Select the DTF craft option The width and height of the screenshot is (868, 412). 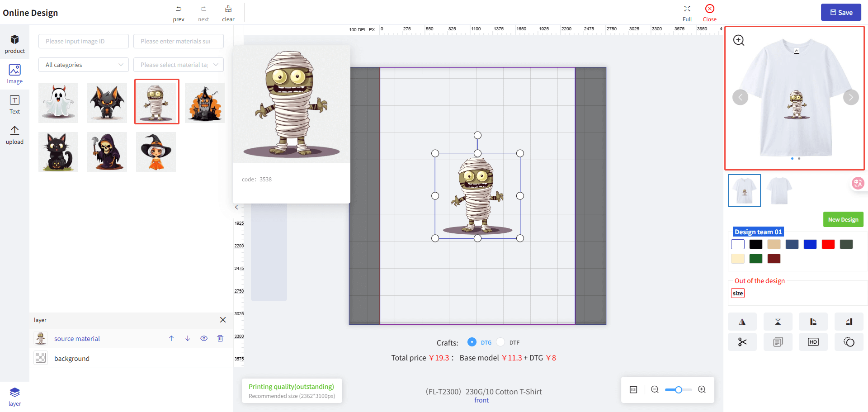(500, 342)
